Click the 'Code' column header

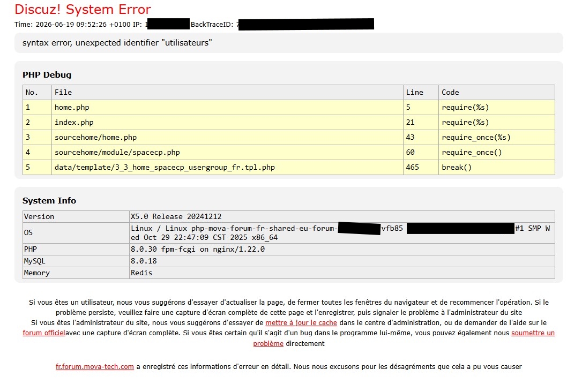click(x=497, y=93)
